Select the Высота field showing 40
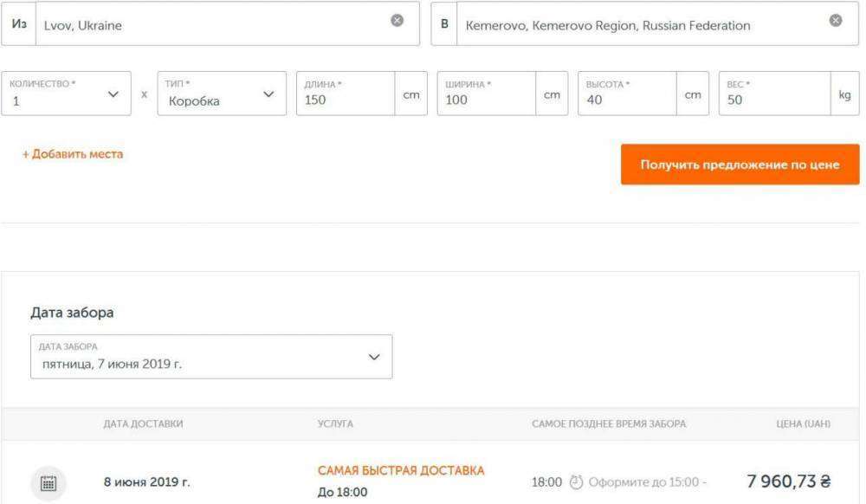The width and height of the screenshot is (866, 504). pos(624,98)
